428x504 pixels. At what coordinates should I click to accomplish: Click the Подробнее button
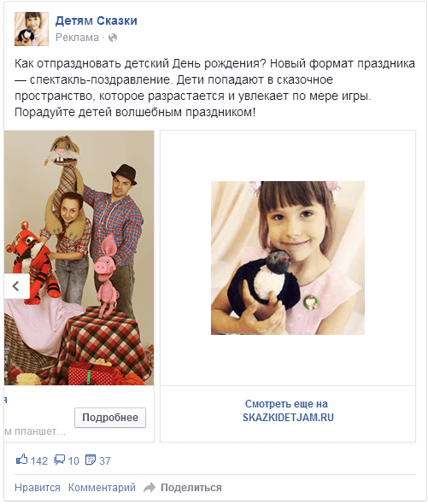pos(110,418)
